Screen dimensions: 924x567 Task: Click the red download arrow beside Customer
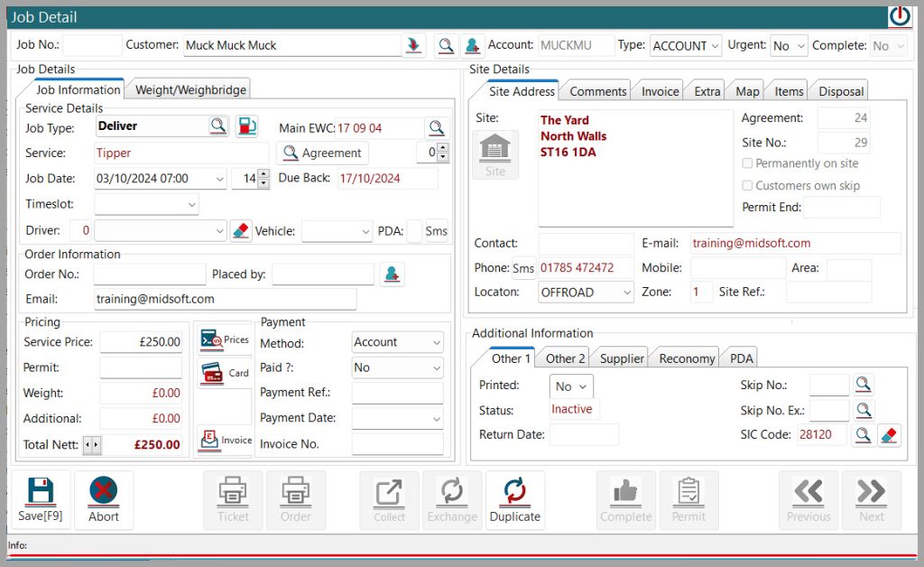coord(413,45)
